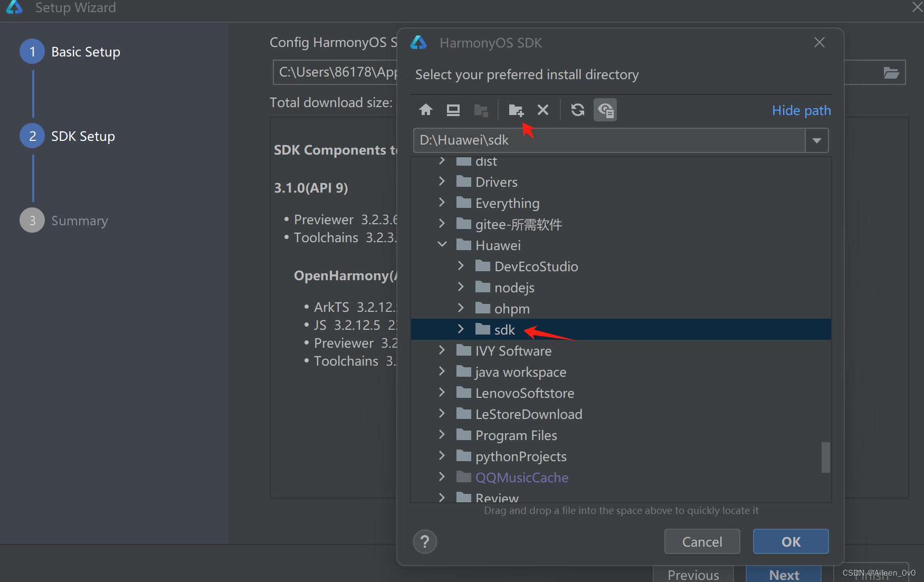Click Previous in Setup Wizard

[x=693, y=574]
